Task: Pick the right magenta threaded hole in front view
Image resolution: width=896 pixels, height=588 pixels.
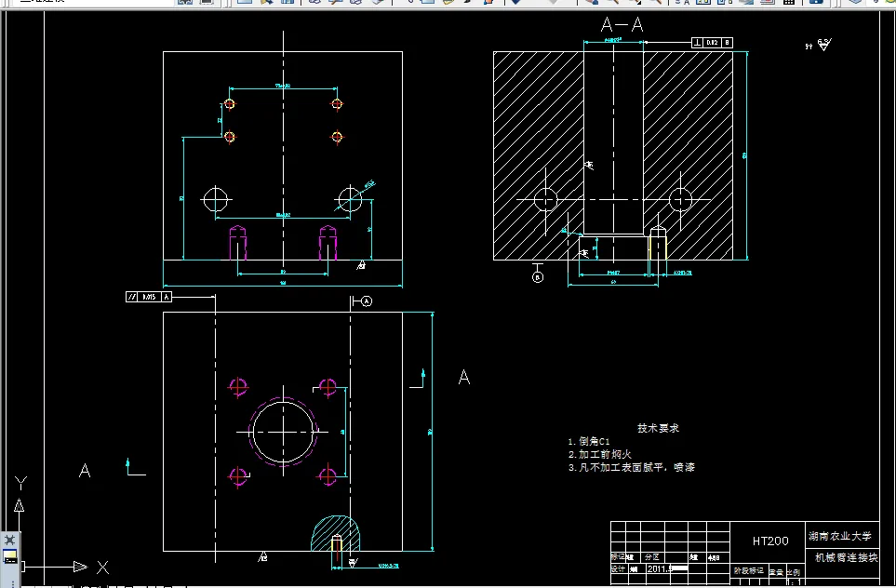Action: pyautogui.click(x=328, y=243)
